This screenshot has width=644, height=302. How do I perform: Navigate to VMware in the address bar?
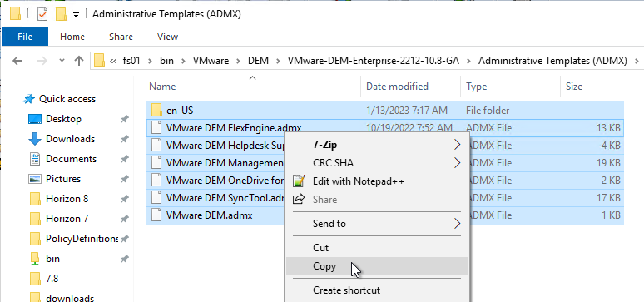tap(211, 61)
